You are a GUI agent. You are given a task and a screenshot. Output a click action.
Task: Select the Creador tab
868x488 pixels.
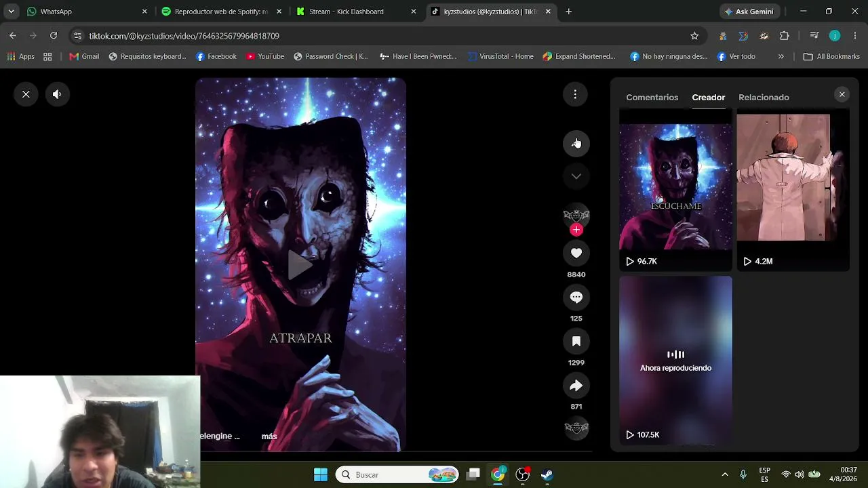point(709,98)
